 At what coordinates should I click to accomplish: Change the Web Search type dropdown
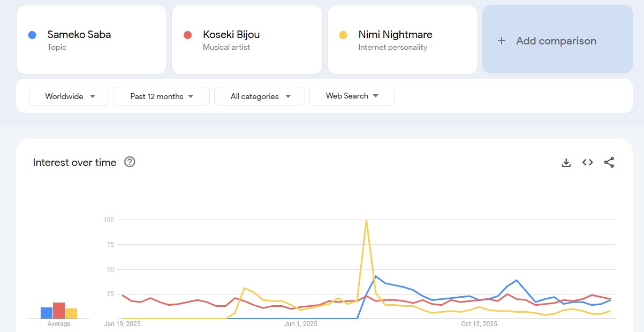352,96
